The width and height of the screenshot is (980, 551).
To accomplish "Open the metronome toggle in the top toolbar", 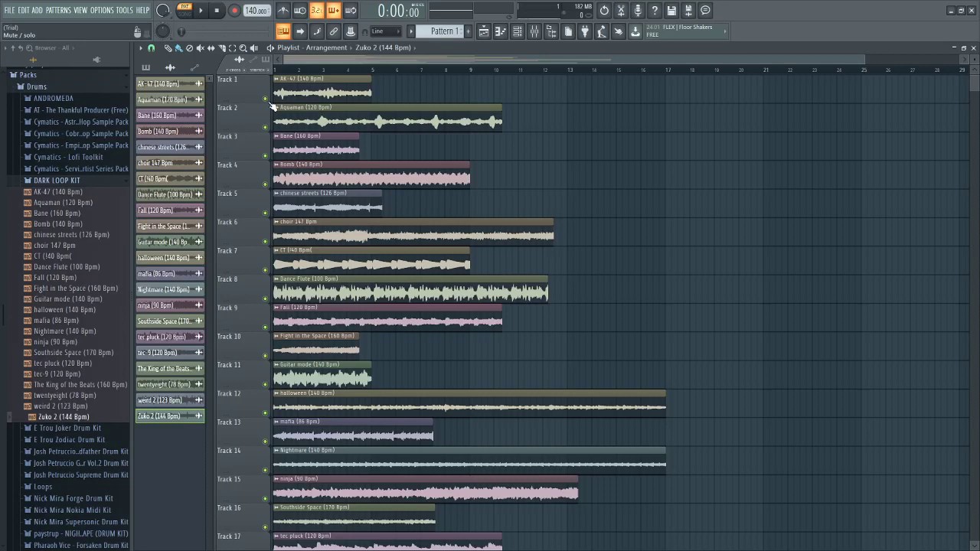I will coord(283,11).
